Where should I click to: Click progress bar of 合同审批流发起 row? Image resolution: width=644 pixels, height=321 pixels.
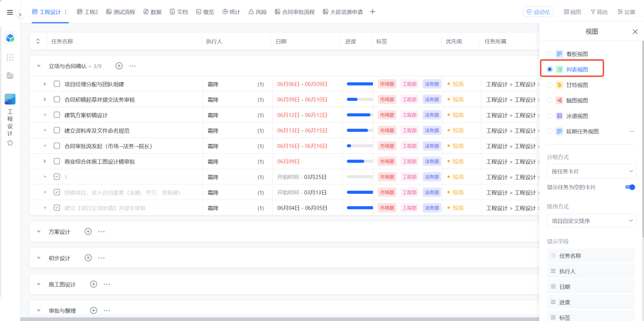pyautogui.click(x=359, y=146)
